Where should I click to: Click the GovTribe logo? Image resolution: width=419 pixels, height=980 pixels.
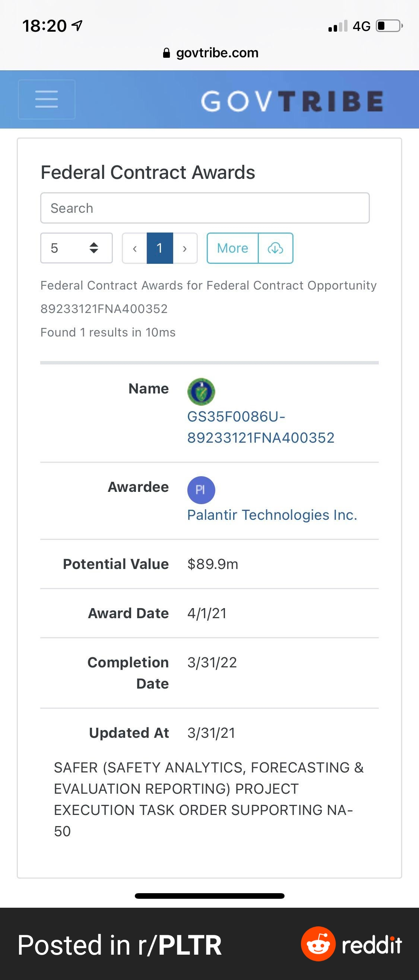(292, 101)
